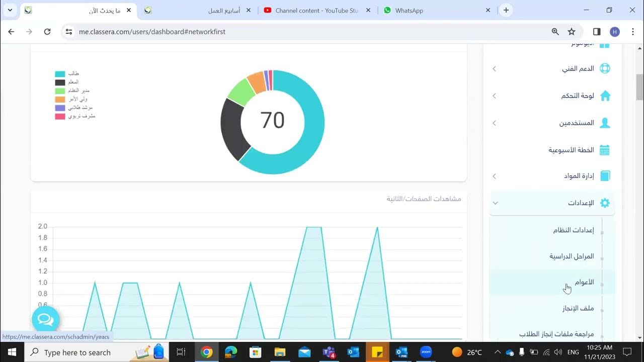This screenshot has height=362, width=644.
Task: Toggle the المعلم legend dark swatch
Action: [60, 82]
